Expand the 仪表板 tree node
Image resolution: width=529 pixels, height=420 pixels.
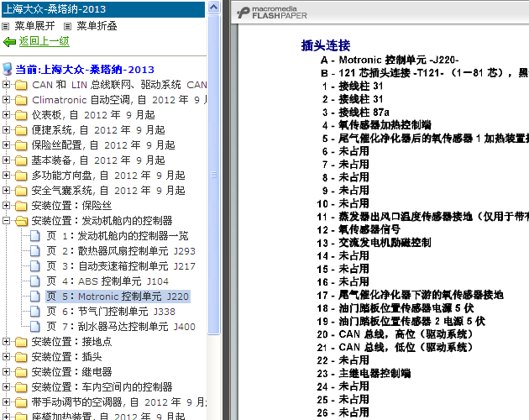coord(6,114)
